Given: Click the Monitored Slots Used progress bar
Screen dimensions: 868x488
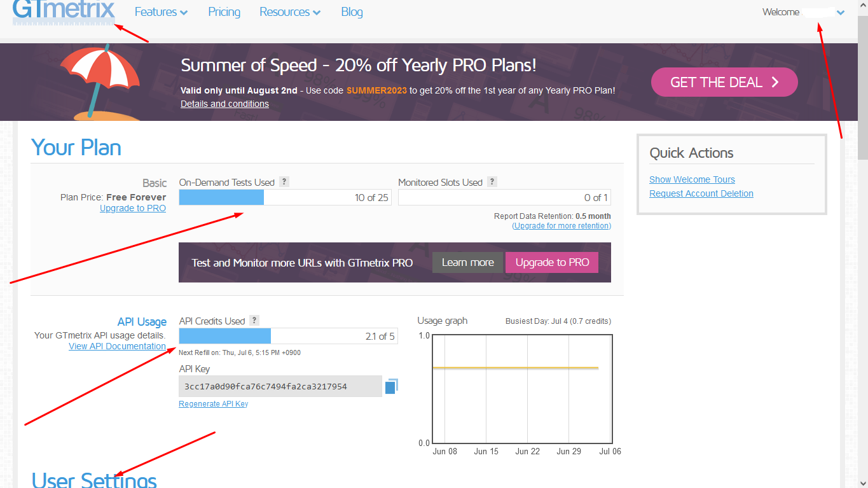Looking at the screenshot, I should coord(504,197).
